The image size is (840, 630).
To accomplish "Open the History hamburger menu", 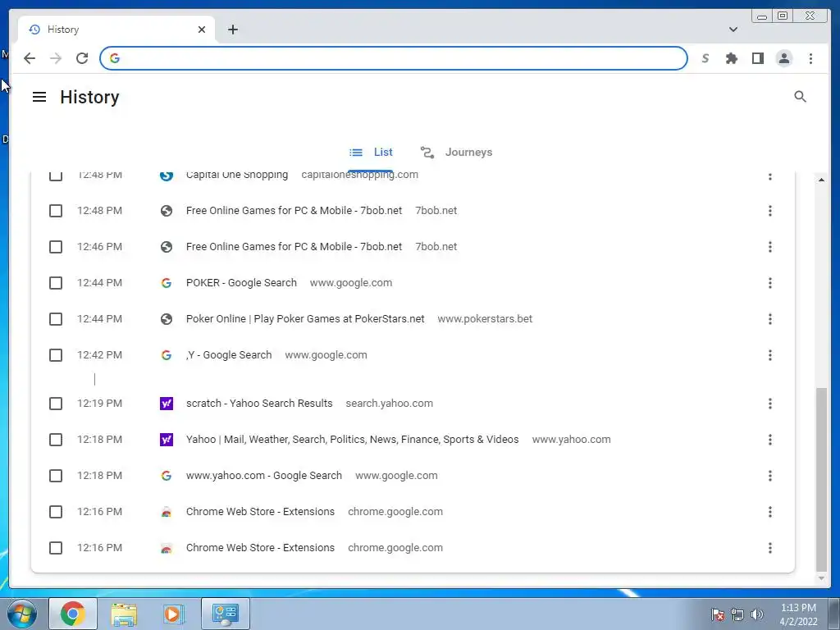I will (x=39, y=97).
